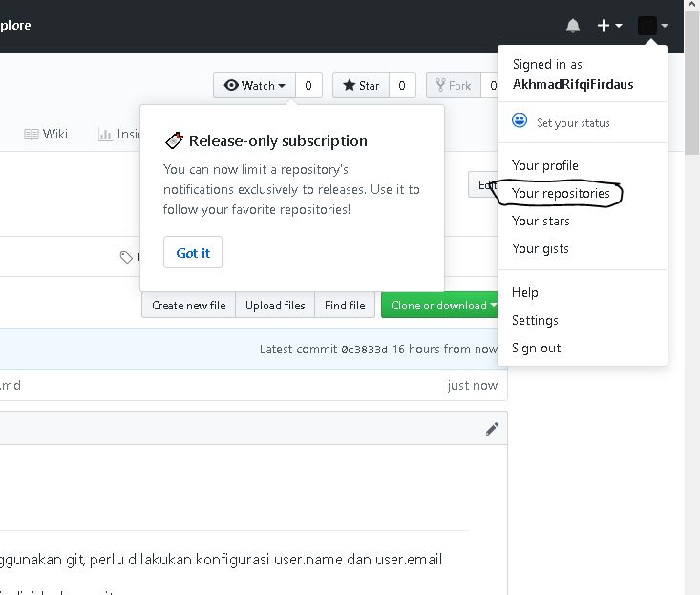Go to Your stars
The height and width of the screenshot is (595, 700).
(x=541, y=221)
